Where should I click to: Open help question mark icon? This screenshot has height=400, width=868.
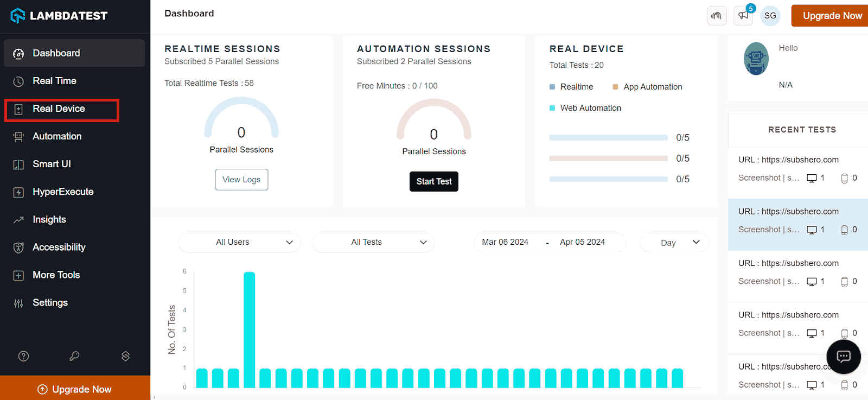23,356
